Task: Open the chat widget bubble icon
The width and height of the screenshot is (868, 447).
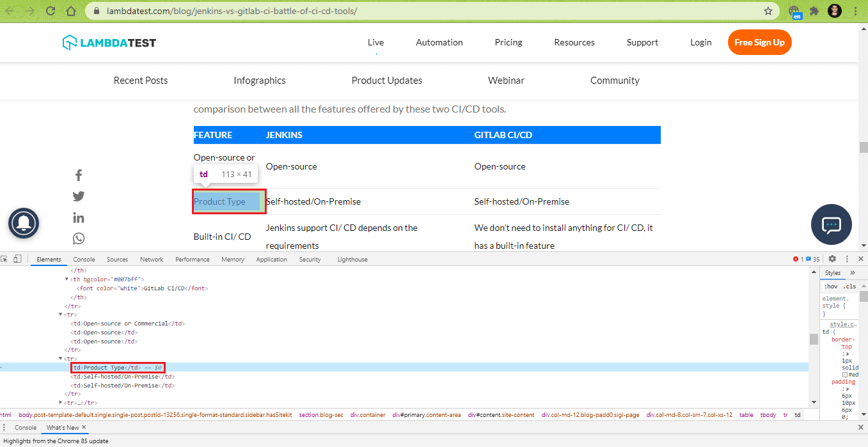Action: coord(831,224)
